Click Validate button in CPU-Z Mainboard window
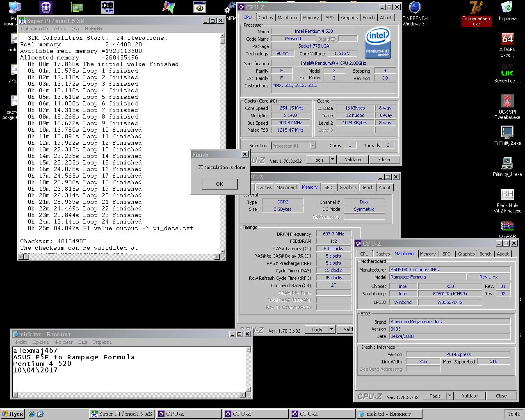 (x=470, y=396)
